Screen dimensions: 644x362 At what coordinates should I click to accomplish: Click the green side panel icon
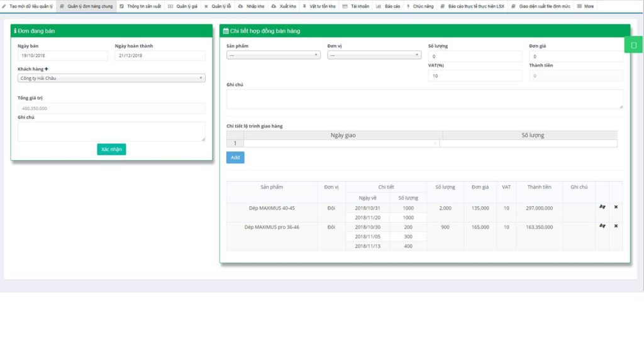coord(634,45)
